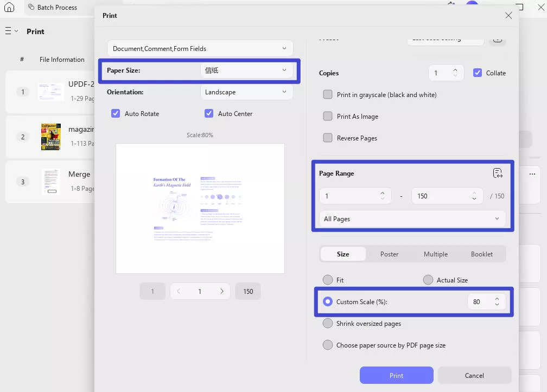Open the hamburger menu icon
547x392 pixels.
coord(7,31)
